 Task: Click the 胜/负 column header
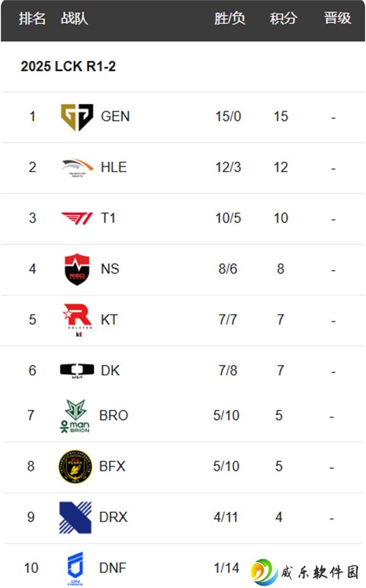(x=229, y=18)
